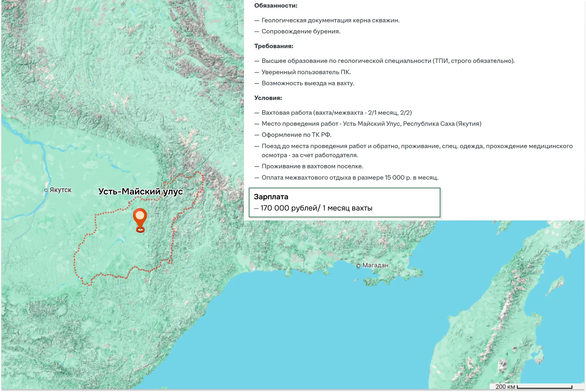Screen dimensions: 586x392
Task: Click the Вахтовая работа schedule line
Action: [337, 113]
